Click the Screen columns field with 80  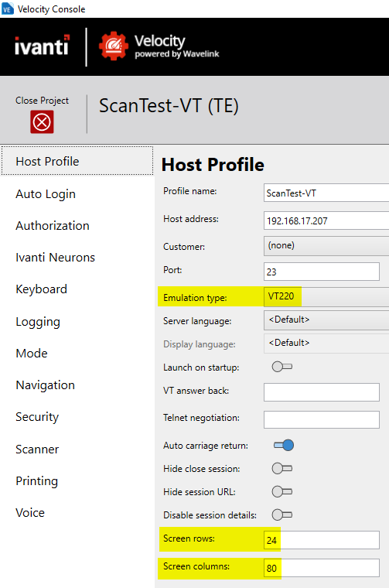pos(322,568)
